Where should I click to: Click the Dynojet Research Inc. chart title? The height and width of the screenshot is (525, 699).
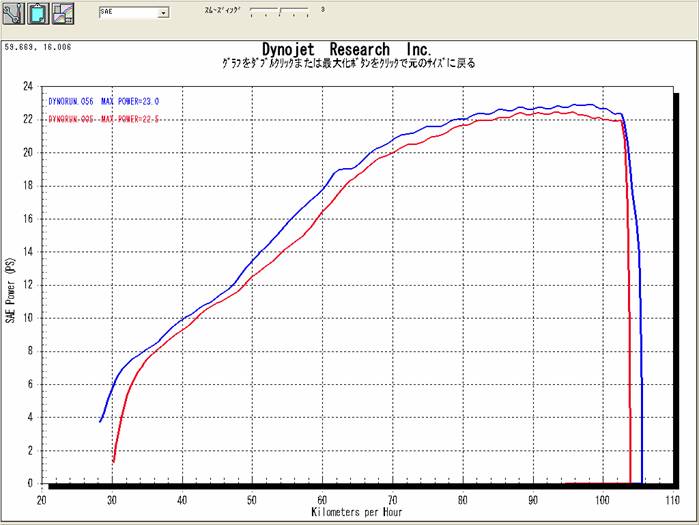346,48
